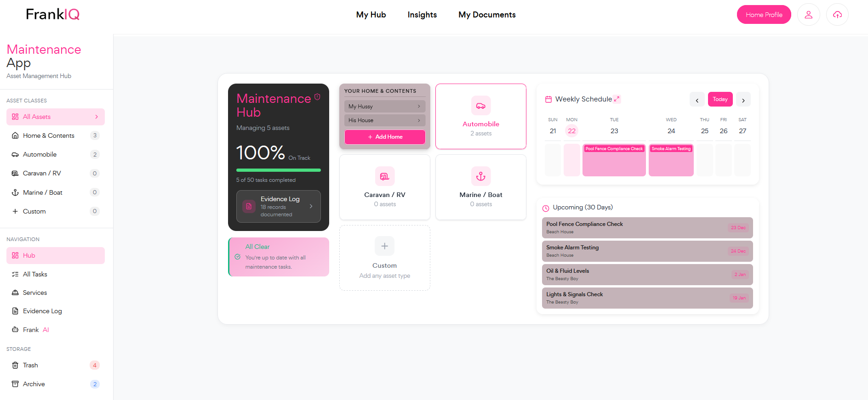The height and width of the screenshot is (400, 868).
Task: Open My Documents from top navigation
Action: [487, 15]
